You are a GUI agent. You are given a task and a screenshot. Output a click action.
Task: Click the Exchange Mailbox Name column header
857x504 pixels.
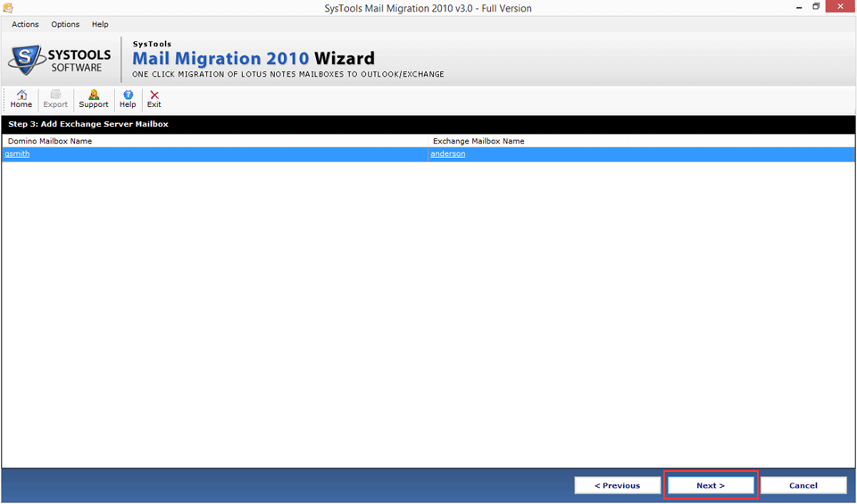[x=478, y=141]
